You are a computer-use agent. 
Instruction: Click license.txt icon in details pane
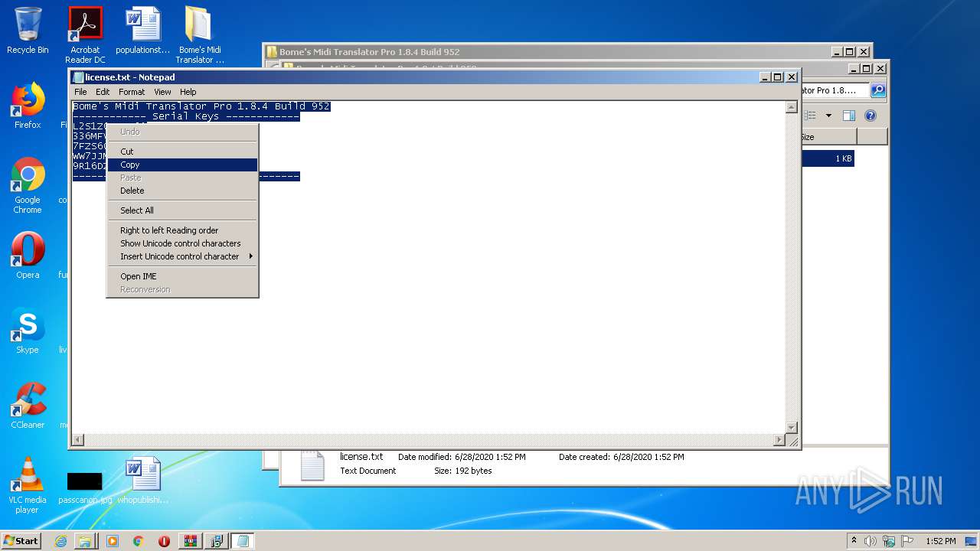coord(312,466)
